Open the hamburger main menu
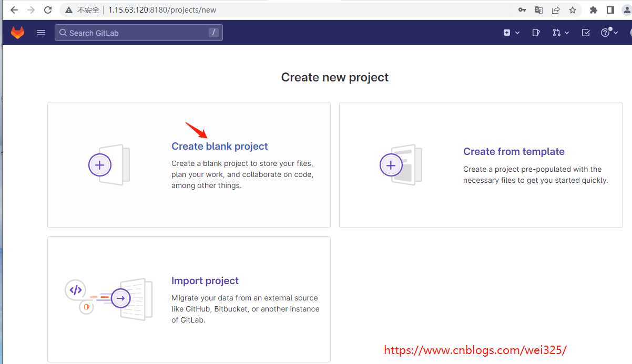 coord(41,33)
